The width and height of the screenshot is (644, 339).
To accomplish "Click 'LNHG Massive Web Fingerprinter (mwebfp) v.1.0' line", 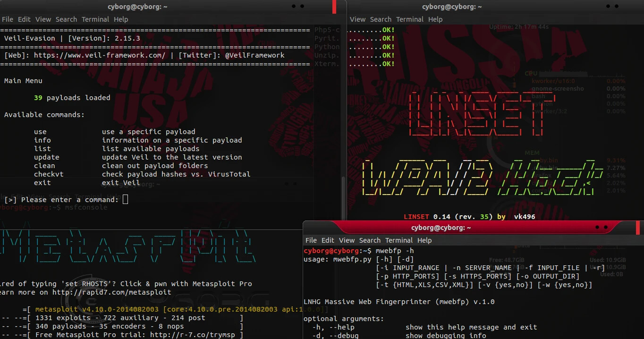I will (x=399, y=302).
